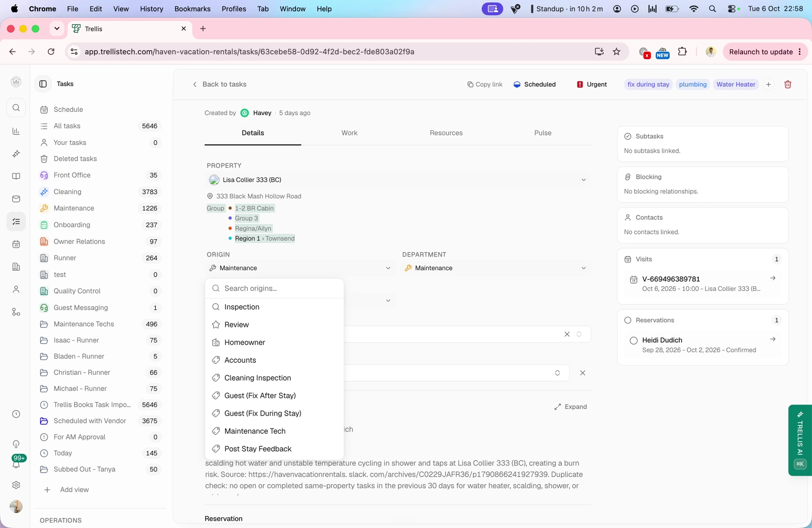The width and height of the screenshot is (812, 528).
Task: Expand the description editor
Action: tap(570, 407)
